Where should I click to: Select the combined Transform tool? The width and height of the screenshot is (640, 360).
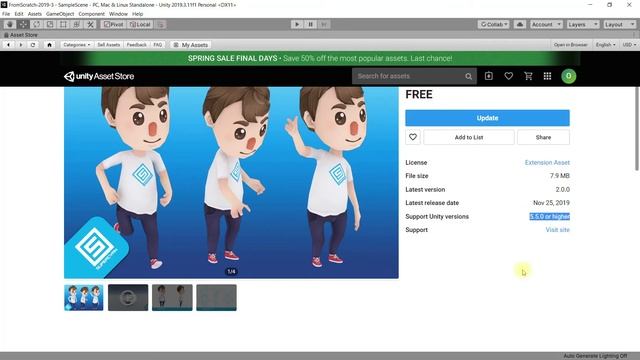pos(77,24)
